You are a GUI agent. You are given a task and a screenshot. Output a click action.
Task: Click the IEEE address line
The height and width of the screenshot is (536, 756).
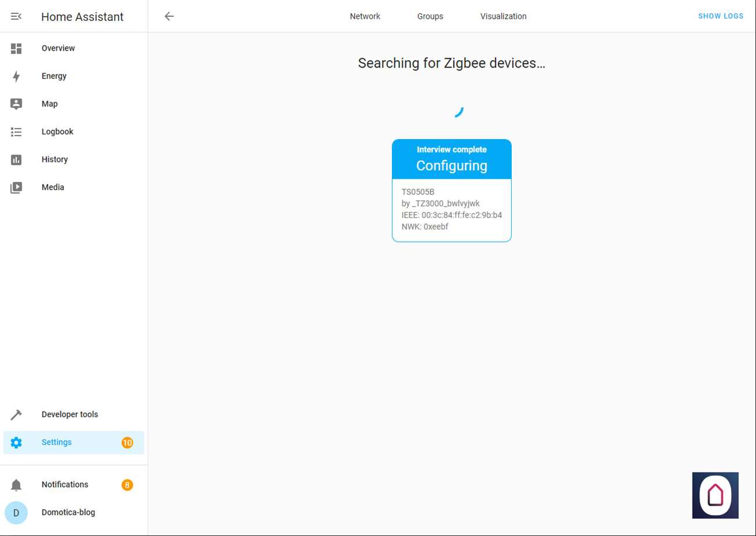(x=452, y=215)
